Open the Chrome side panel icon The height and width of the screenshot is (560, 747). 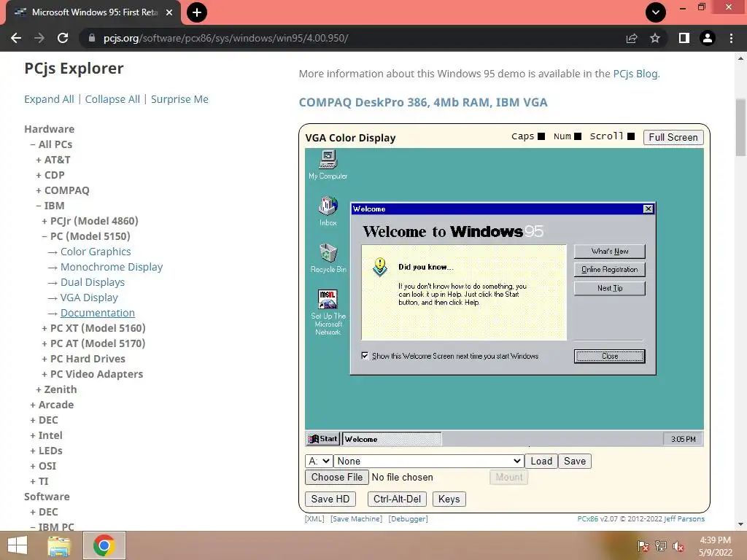(x=684, y=38)
